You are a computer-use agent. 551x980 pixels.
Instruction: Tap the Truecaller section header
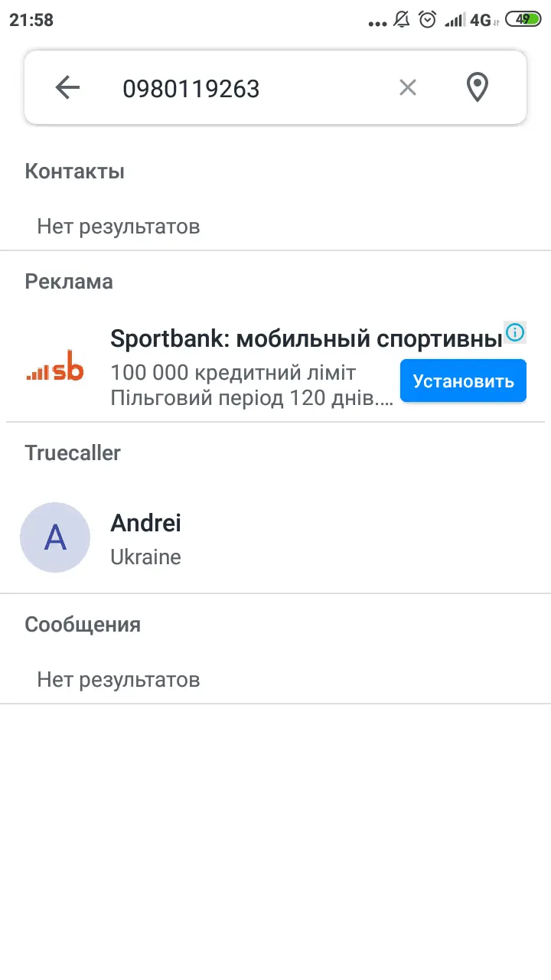click(73, 453)
